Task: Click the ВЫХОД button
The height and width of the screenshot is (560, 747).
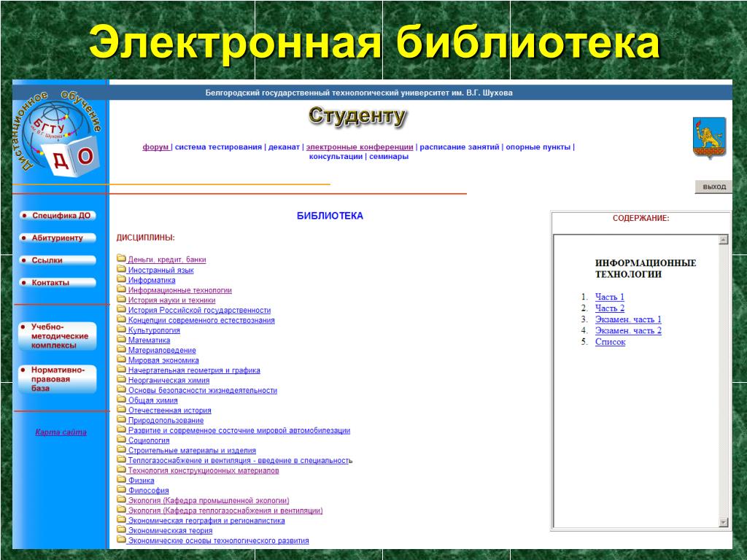Action: (713, 187)
